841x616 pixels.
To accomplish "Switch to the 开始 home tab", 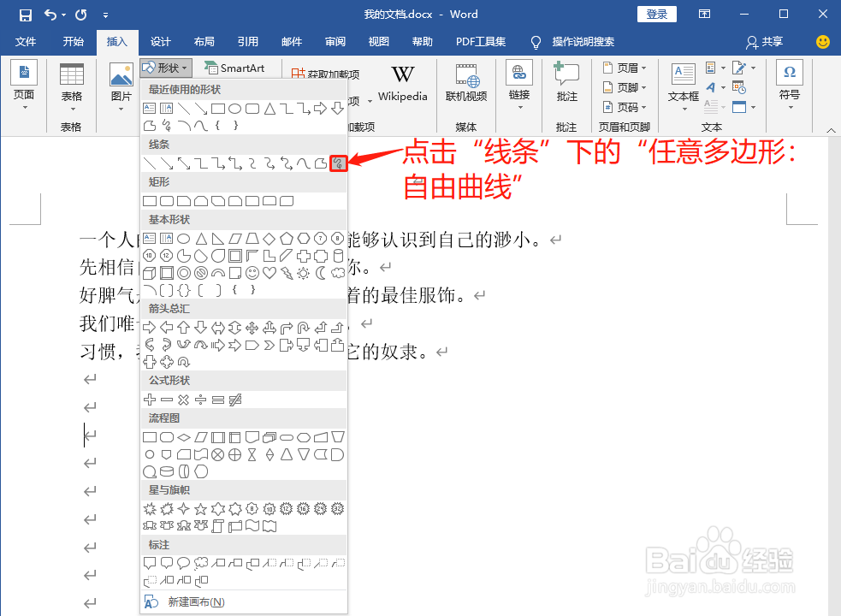I will coord(73,42).
